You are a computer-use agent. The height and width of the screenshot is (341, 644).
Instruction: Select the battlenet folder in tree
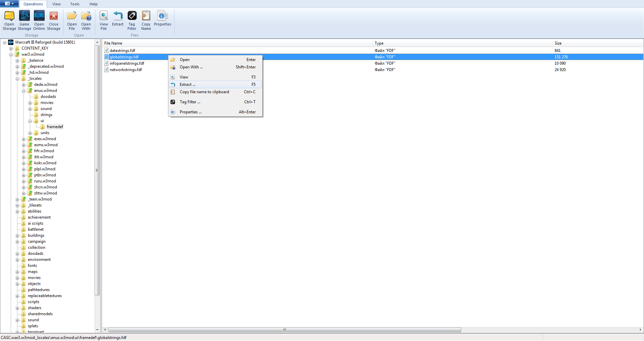(x=36, y=229)
